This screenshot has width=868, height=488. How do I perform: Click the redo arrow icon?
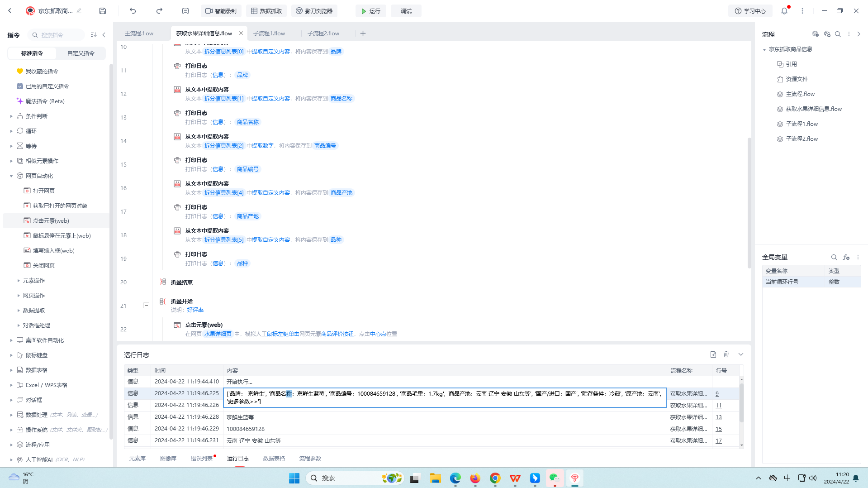pyautogui.click(x=159, y=11)
